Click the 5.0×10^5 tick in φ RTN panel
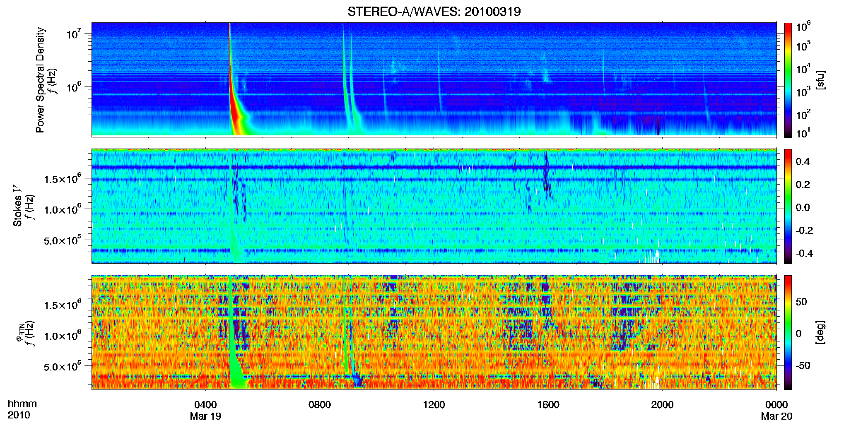The width and height of the screenshot is (868, 447). pos(63,366)
